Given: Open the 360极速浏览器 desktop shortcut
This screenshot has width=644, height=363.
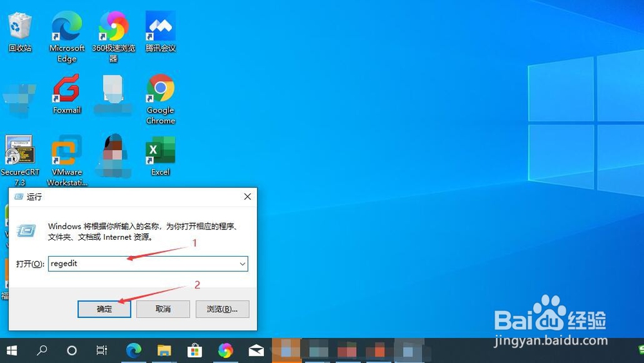Looking at the screenshot, I should coord(114,37).
